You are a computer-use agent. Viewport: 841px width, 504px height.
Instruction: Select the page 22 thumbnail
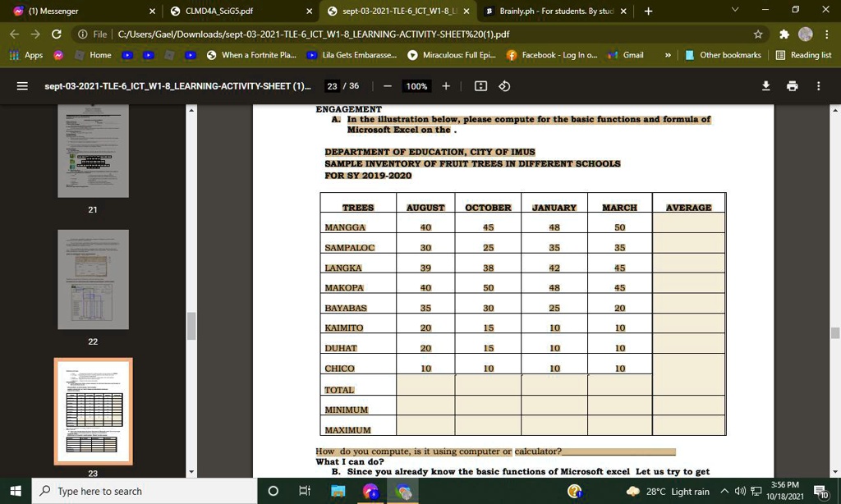point(94,279)
